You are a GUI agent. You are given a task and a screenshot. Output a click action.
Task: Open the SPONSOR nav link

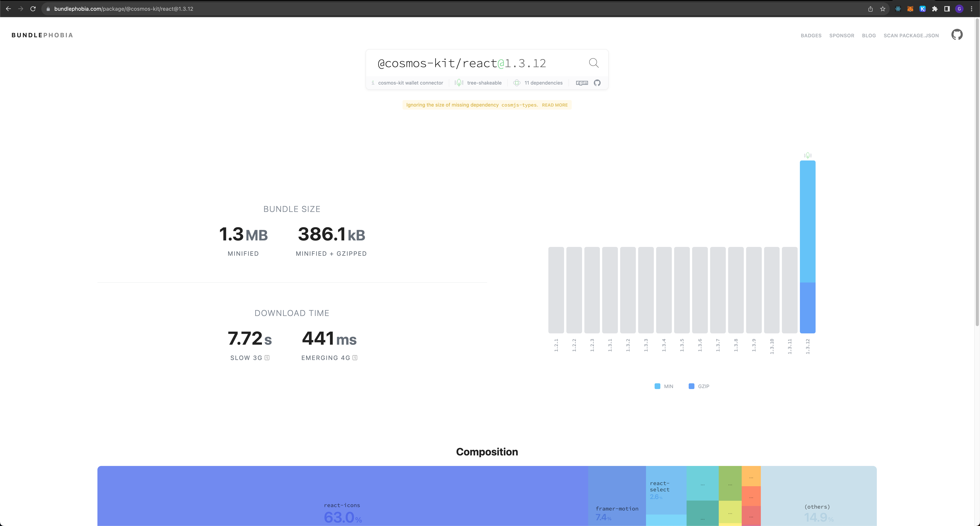point(842,35)
